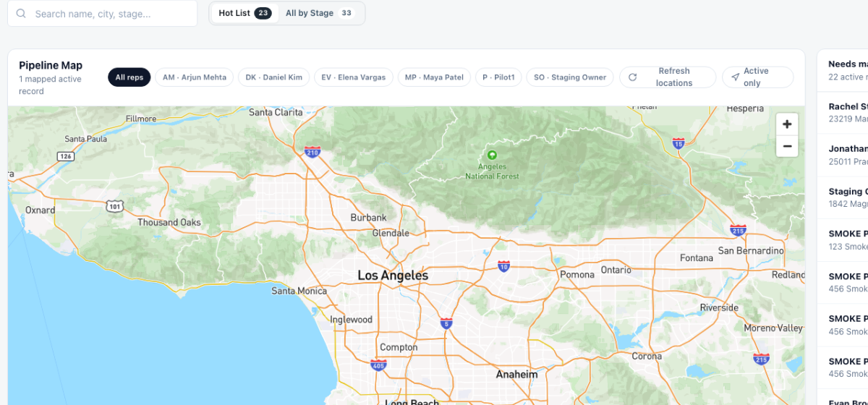Click the Thousand Oaks map label
Image resolution: width=868 pixels, height=405 pixels.
coord(169,222)
